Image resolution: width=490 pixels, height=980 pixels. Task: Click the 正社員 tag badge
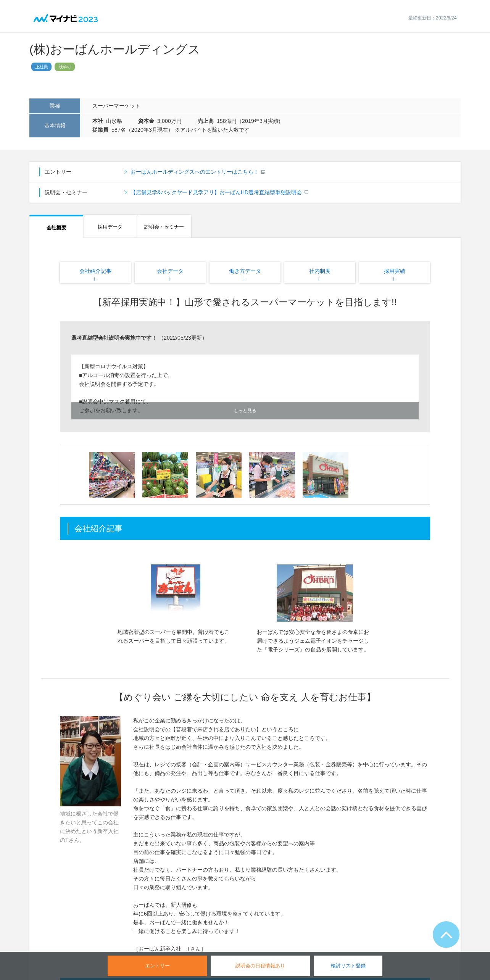pyautogui.click(x=41, y=67)
